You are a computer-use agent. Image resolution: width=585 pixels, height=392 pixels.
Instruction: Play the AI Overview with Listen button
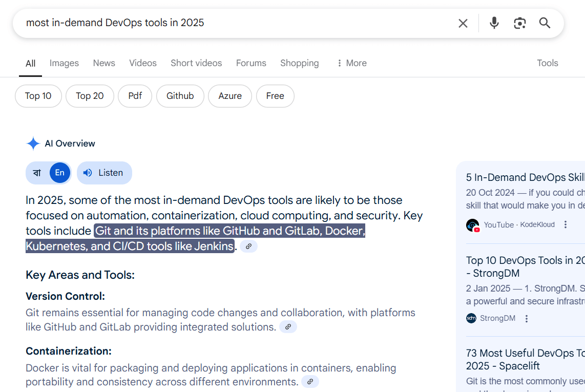(x=105, y=173)
